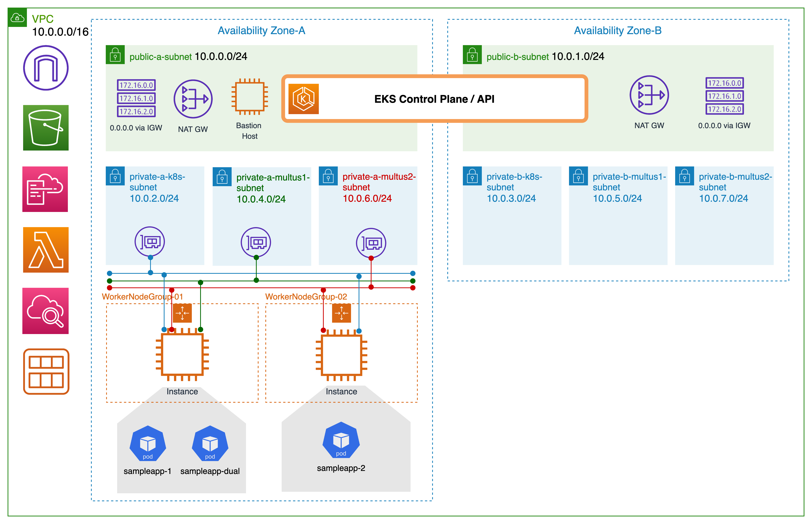Select the orange Lambda icon

(45, 250)
